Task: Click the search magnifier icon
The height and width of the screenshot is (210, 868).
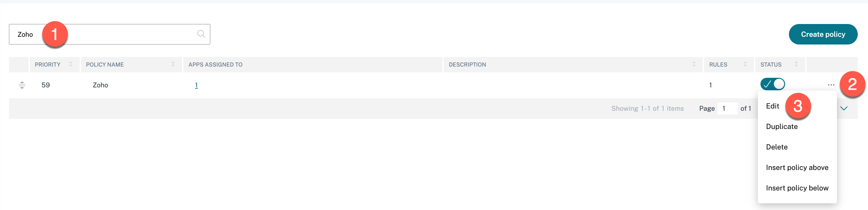Action: 201,34
